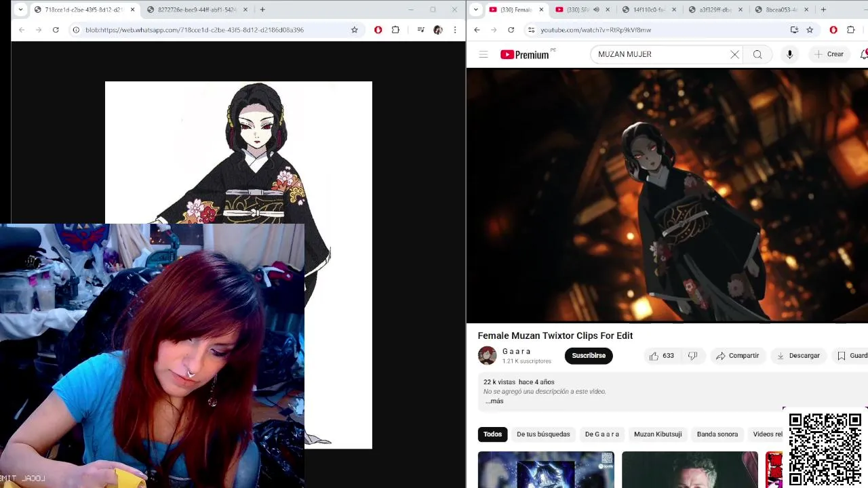This screenshot has width=868, height=488.
Task: Save the video with Guardar
Action: (x=852, y=356)
